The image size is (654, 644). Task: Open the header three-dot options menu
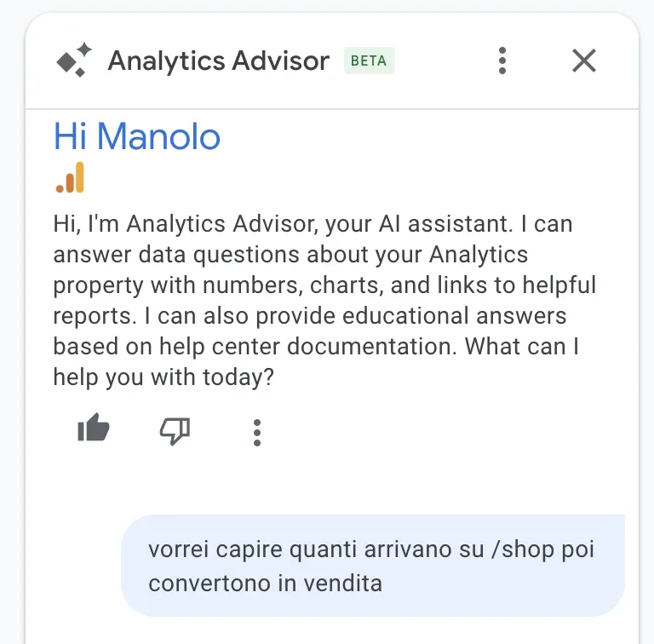click(502, 60)
